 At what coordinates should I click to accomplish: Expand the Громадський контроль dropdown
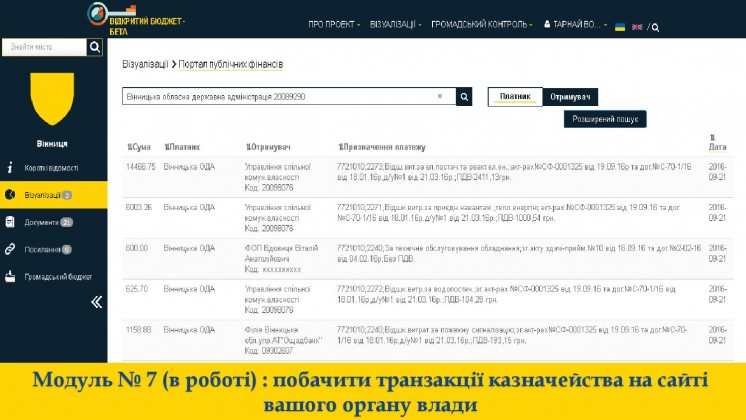(x=481, y=24)
